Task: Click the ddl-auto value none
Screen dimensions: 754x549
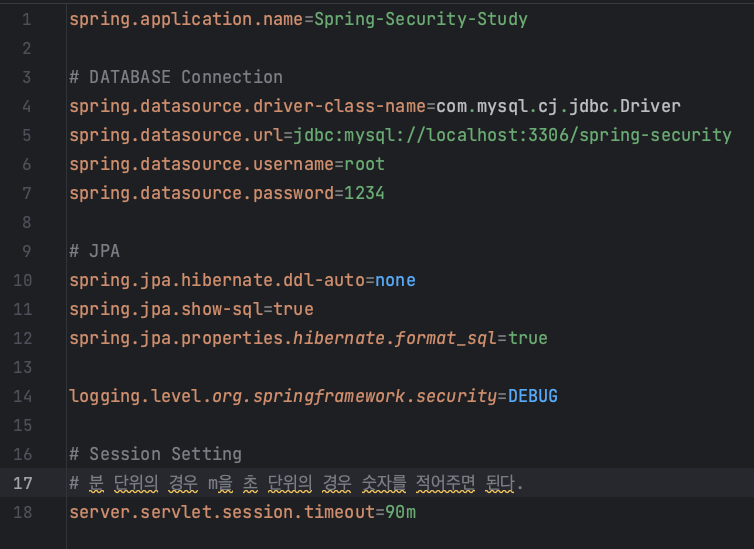Action: 395,280
